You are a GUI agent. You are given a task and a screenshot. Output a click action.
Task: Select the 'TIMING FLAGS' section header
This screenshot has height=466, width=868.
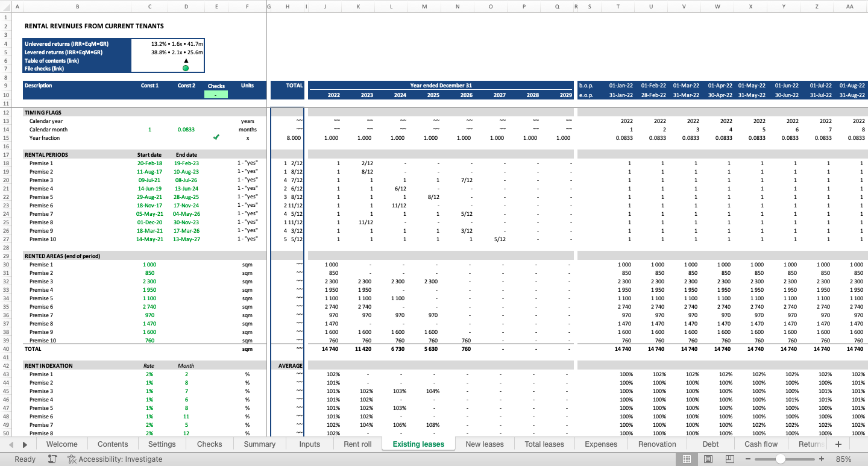pyautogui.click(x=43, y=112)
